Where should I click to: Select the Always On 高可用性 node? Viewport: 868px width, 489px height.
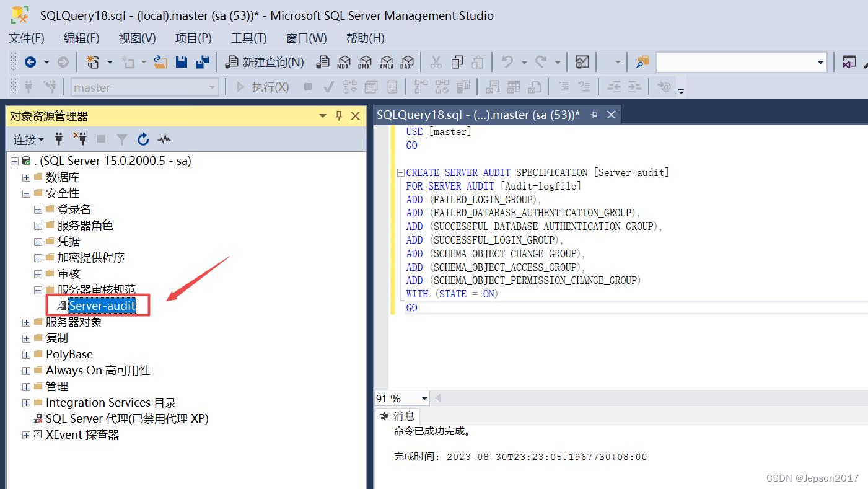pyautogui.click(x=98, y=371)
